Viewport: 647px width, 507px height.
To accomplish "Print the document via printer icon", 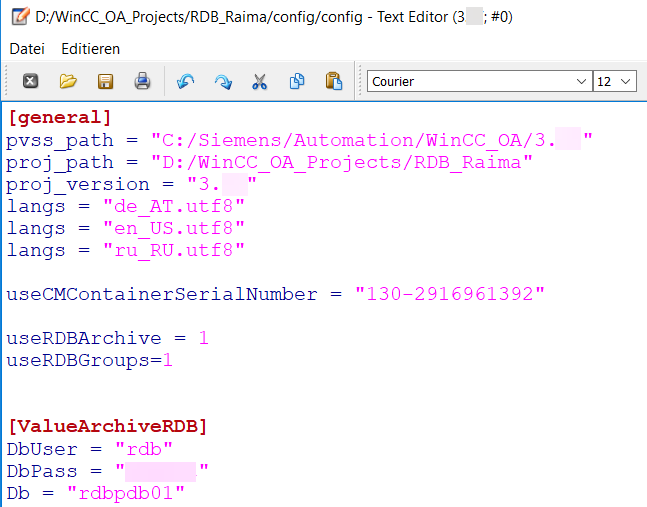I will click(x=142, y=81).
